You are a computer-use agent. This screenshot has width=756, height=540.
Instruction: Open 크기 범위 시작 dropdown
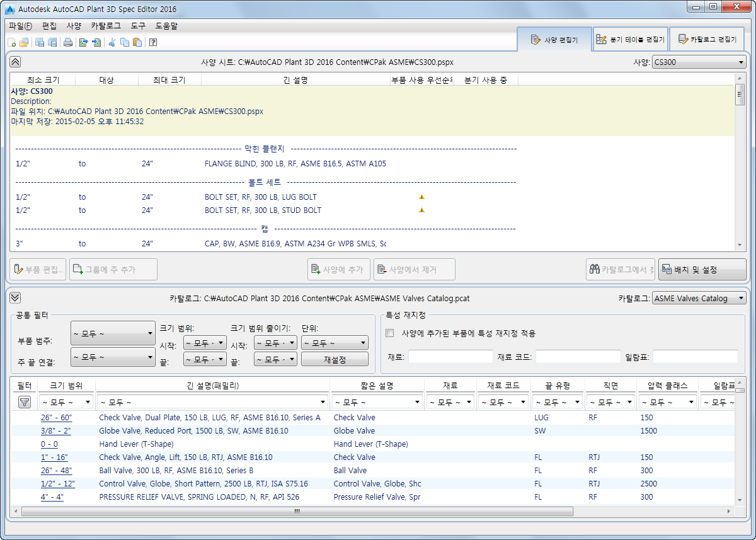(205, 343)
